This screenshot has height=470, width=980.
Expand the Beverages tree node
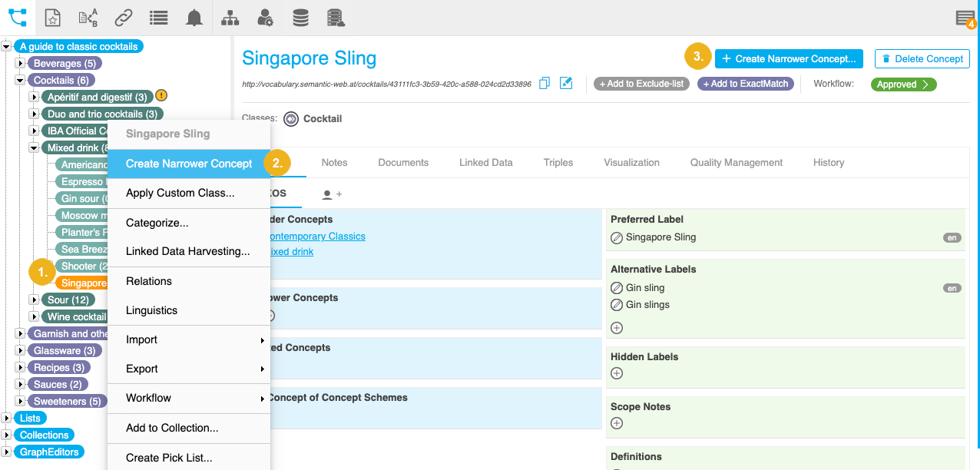[x=20, y=63]
